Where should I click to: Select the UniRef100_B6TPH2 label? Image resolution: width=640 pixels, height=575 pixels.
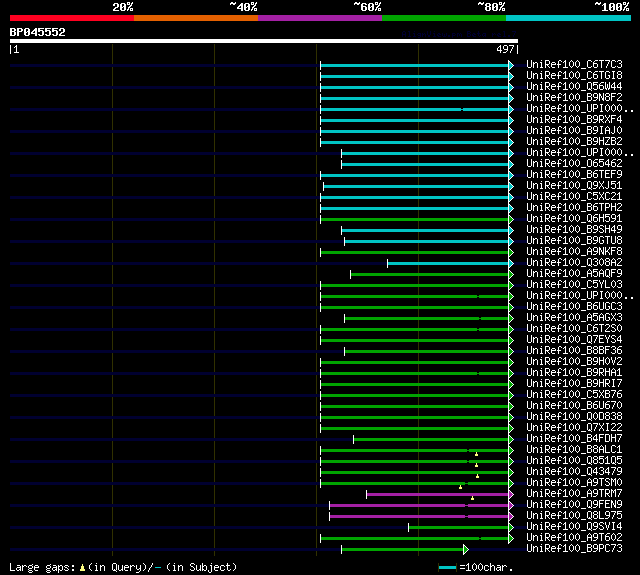574,208
